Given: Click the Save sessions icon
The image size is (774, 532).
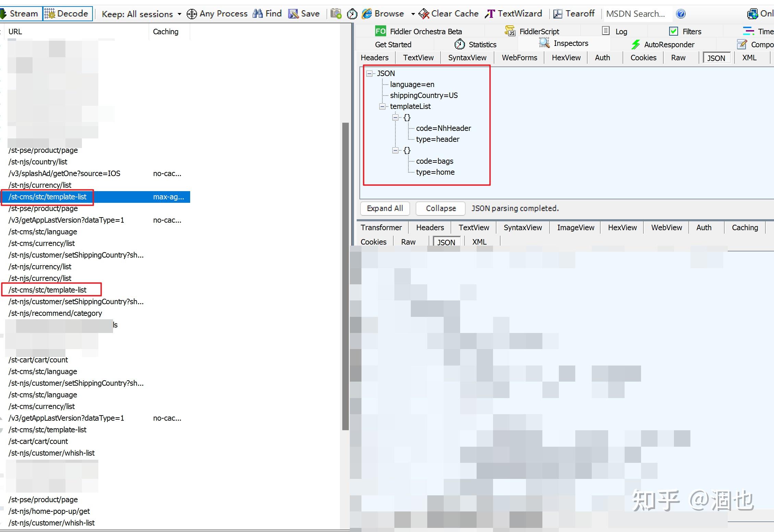Looking at the screenshot, I should point(293,14).
